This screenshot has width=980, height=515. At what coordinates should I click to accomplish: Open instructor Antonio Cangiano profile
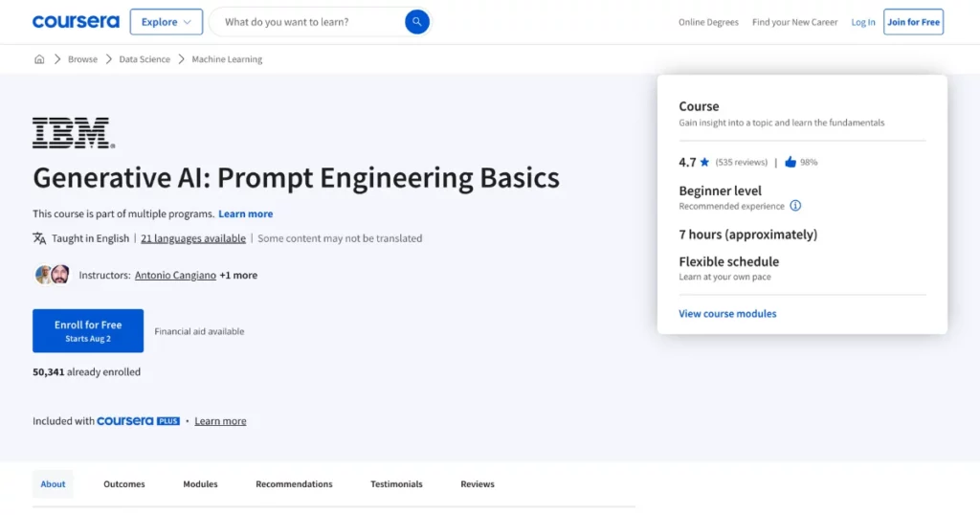click(x=176, y=275)
